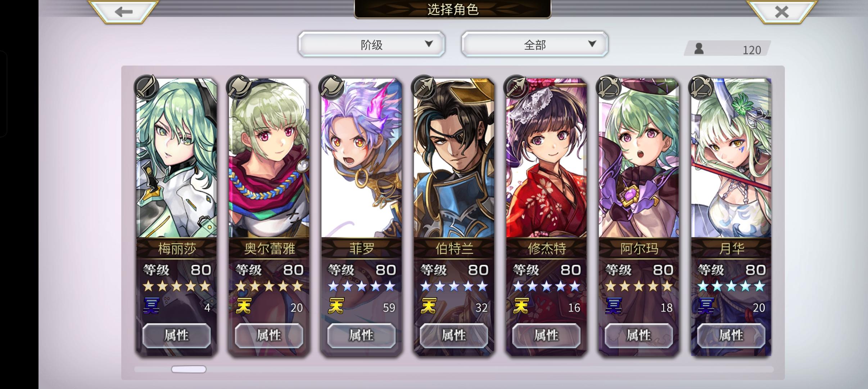Screen dimensions: 868x389
Task: Open the 阶级 sort dropdown
Action: [371, 44]
